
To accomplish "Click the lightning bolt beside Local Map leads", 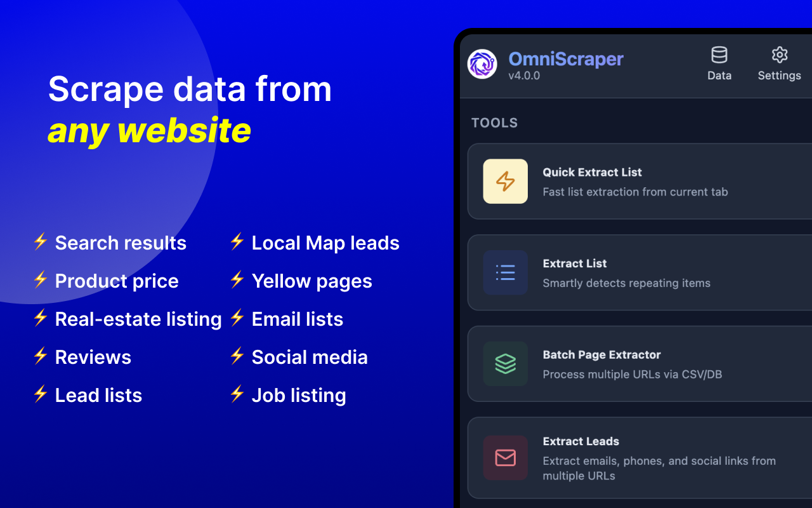I will 237,242.
